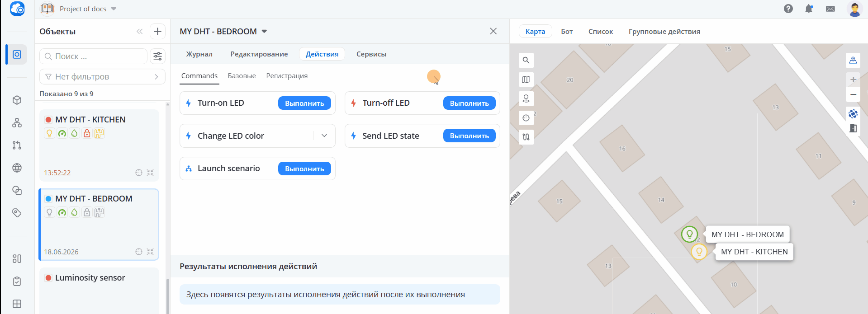The width and height of the screenshot is (868, 314).
Task: Select the Commands sub-tab
Action: [x=199, y=76]
